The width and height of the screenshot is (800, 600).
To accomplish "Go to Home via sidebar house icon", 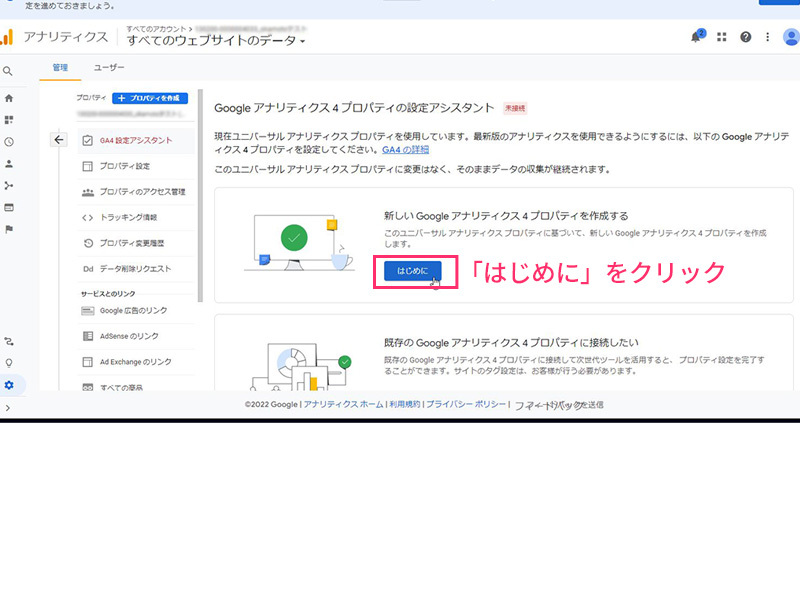I will pyautogui.click(x=9, y=98).
